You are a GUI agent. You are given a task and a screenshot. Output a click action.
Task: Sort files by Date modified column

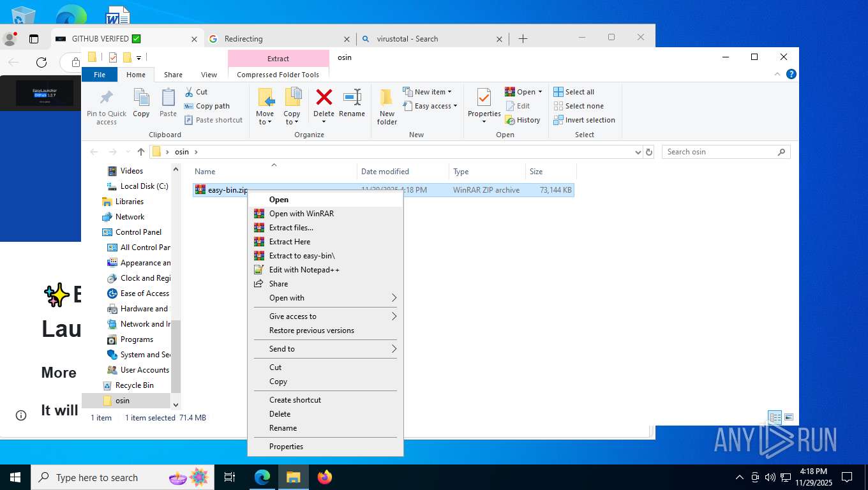tap(403, 172)
